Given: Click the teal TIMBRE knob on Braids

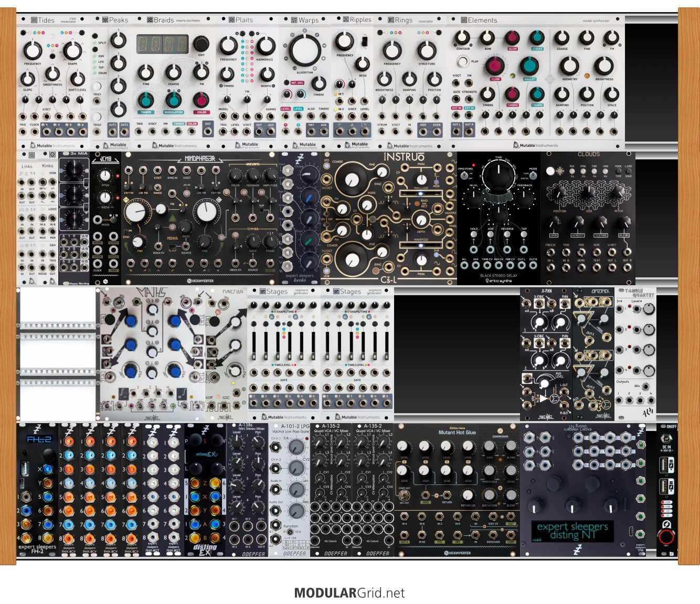Looking at the screenshot, I should 146,100.
